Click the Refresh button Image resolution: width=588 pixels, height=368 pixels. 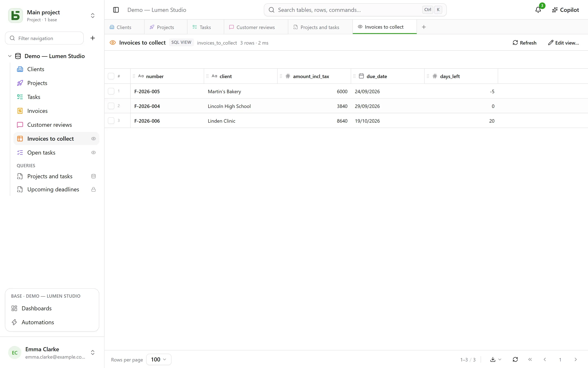(525, 43)
